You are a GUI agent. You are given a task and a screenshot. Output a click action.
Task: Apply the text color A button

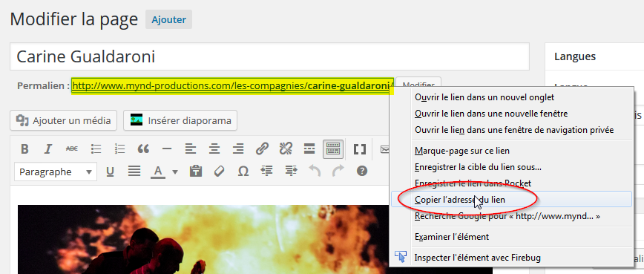(158, 172)
